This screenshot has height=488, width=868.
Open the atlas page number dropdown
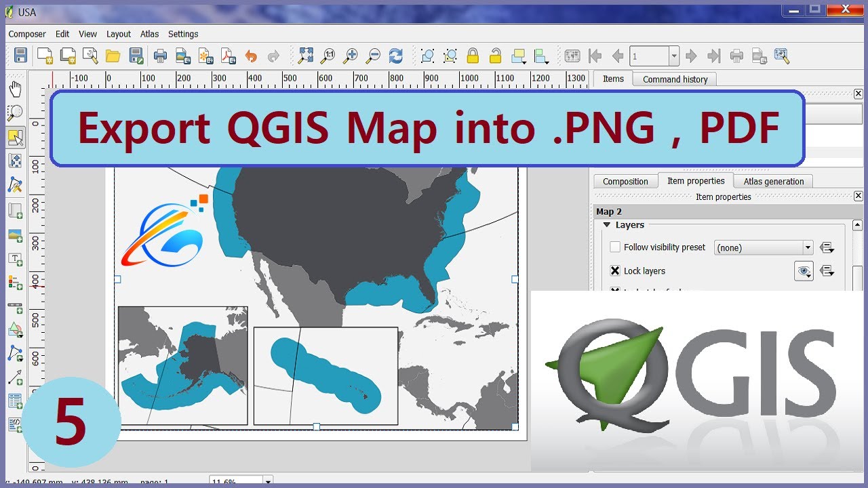click(673, 56)
